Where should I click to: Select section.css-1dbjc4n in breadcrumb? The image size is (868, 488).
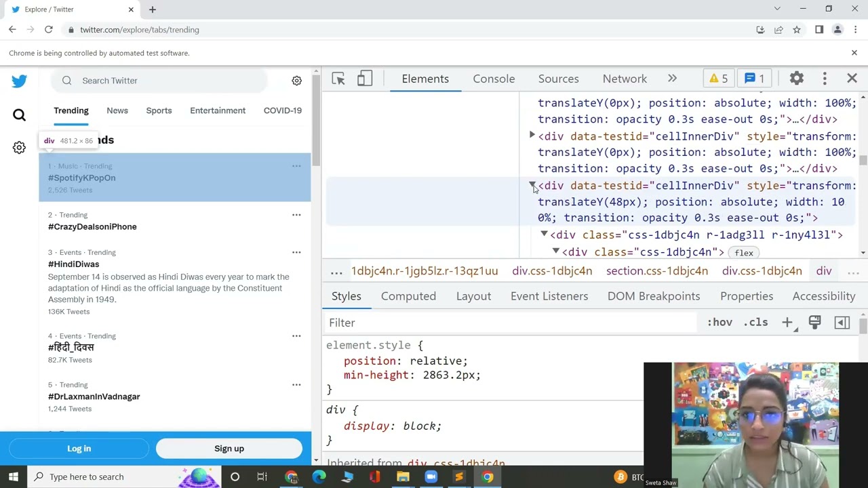(657, 271)
